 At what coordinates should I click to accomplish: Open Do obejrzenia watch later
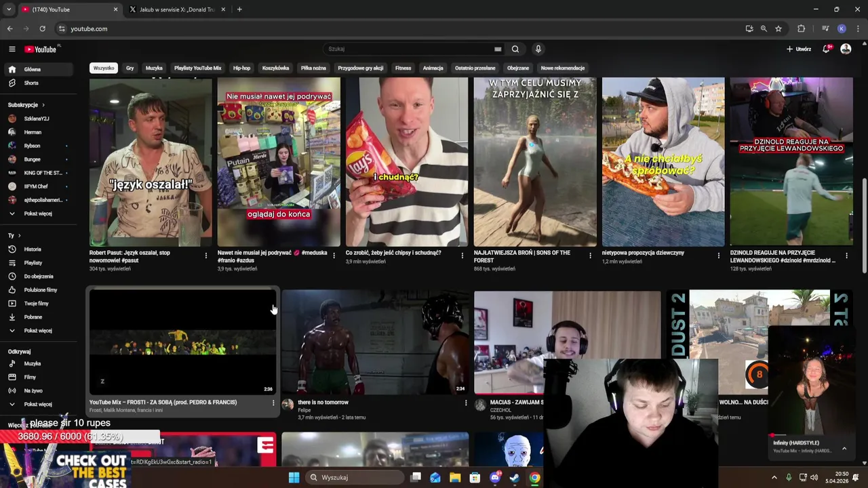coord(37,276)
